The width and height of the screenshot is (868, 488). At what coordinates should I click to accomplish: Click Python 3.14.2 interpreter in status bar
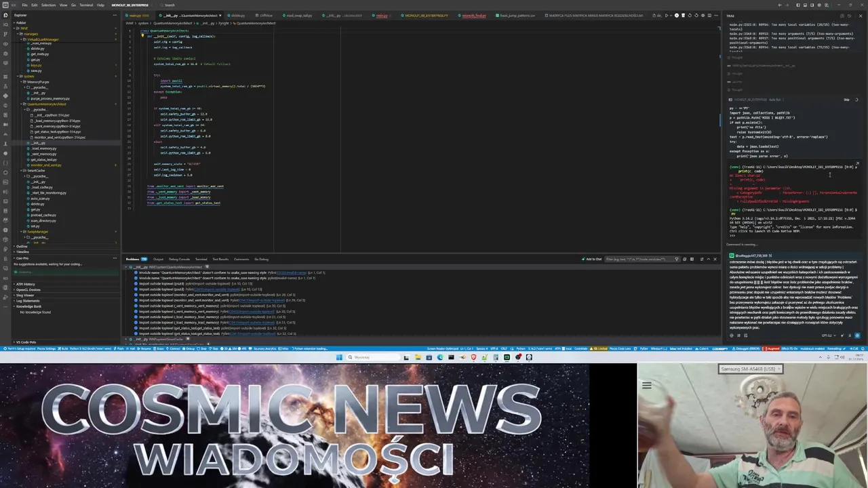click(91, 348)
